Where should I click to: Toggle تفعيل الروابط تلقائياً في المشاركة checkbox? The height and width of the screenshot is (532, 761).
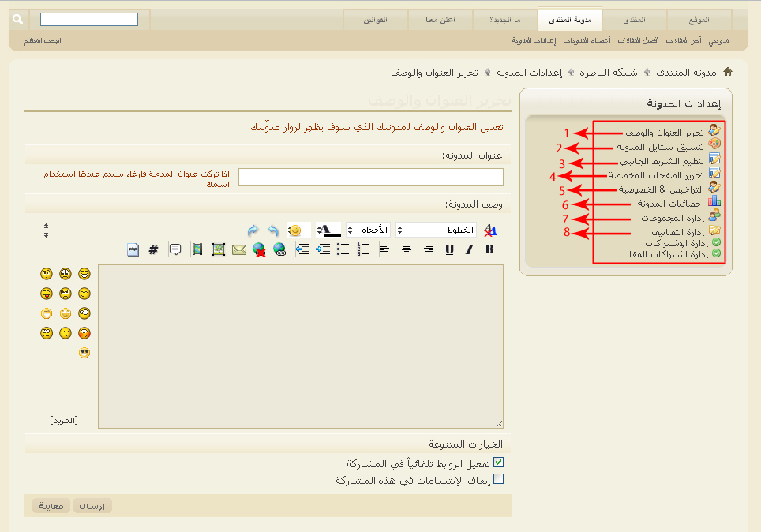click(x=498, y=462)
